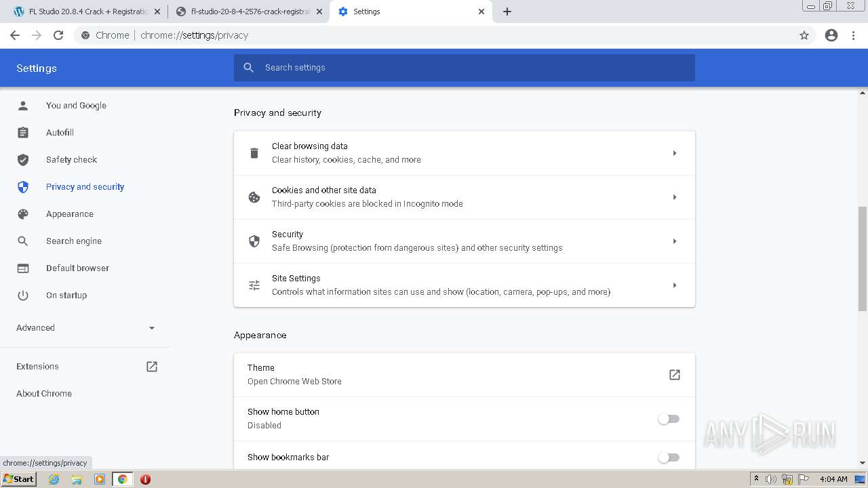Viewport: 868px width, 488px height.
Task: Click the magnifier icon in Search settings
Action: (x=249, y=68)
